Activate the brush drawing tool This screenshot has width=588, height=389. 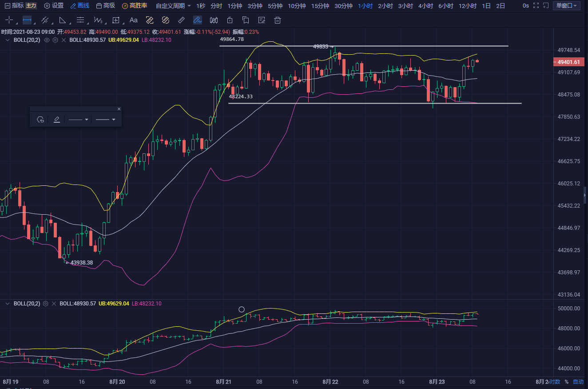pos(197,20)
